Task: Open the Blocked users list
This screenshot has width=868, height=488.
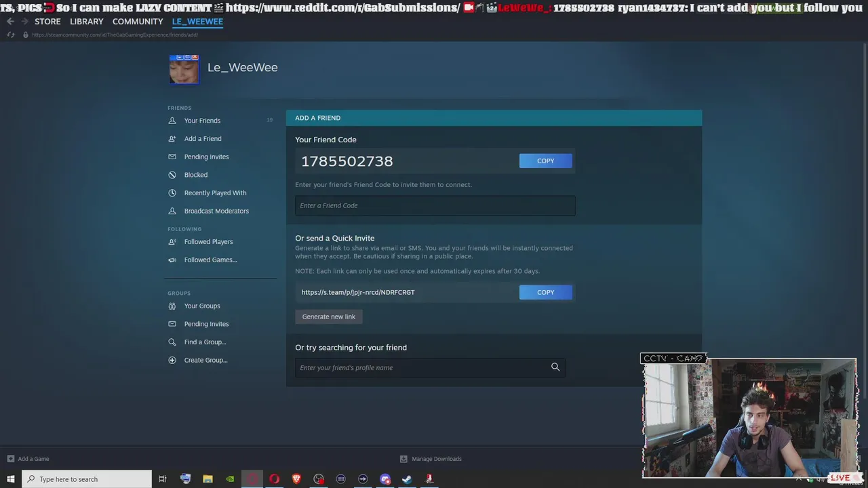Action: (196, 175)
